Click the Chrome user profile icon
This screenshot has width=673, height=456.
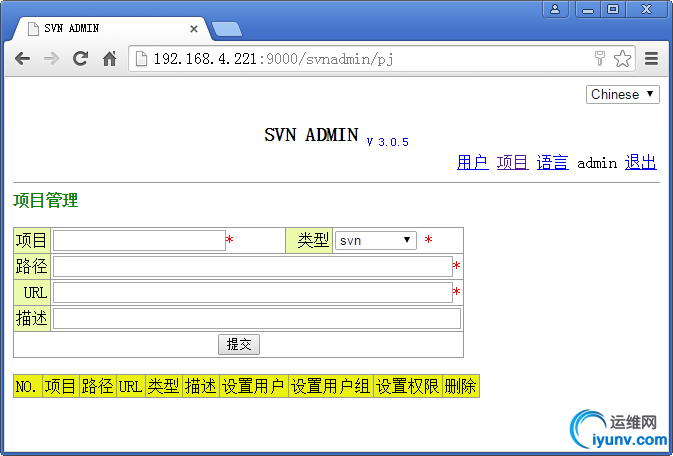555,9
